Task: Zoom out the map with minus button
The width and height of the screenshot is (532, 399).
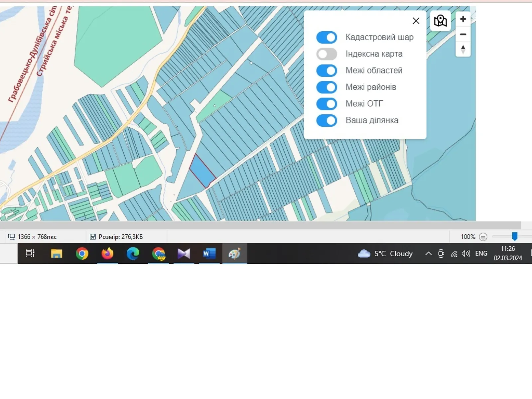Action: (463, 34)
